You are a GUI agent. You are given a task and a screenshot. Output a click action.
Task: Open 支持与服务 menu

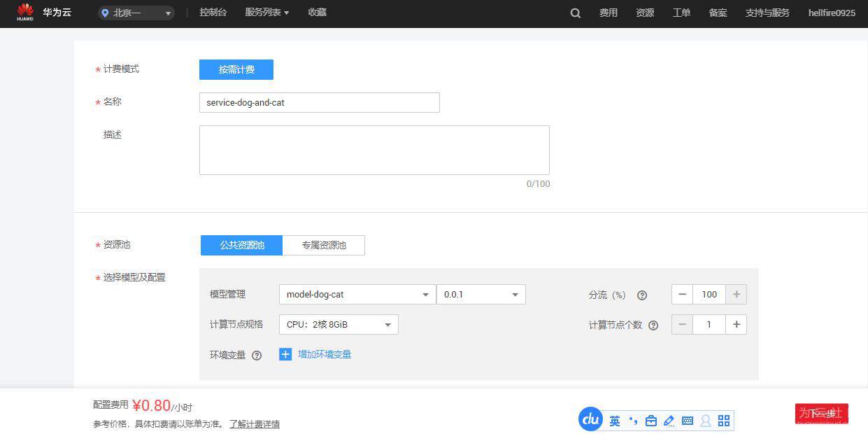(x=767, y=13)
